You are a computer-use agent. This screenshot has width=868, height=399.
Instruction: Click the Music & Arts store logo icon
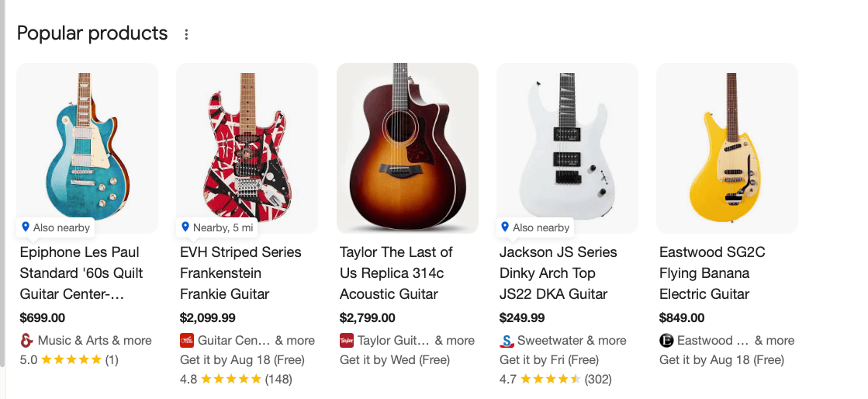(26, 341)
